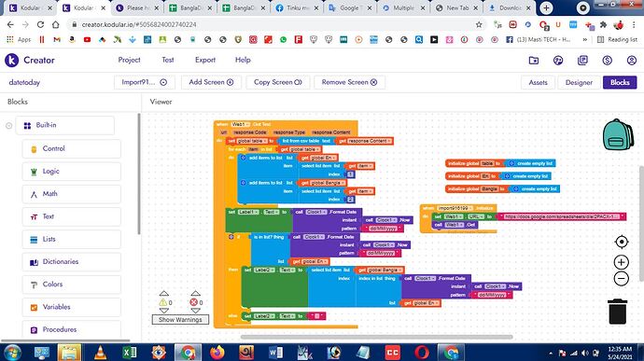Click the Google spreadsheet URL text block
Image resolution: width=644 pixels, height=361 pixels.
562,216
